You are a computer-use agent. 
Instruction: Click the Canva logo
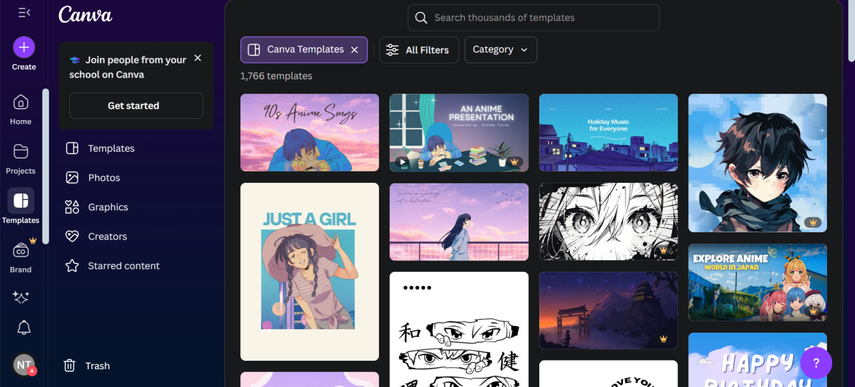[x=86, y=14]
